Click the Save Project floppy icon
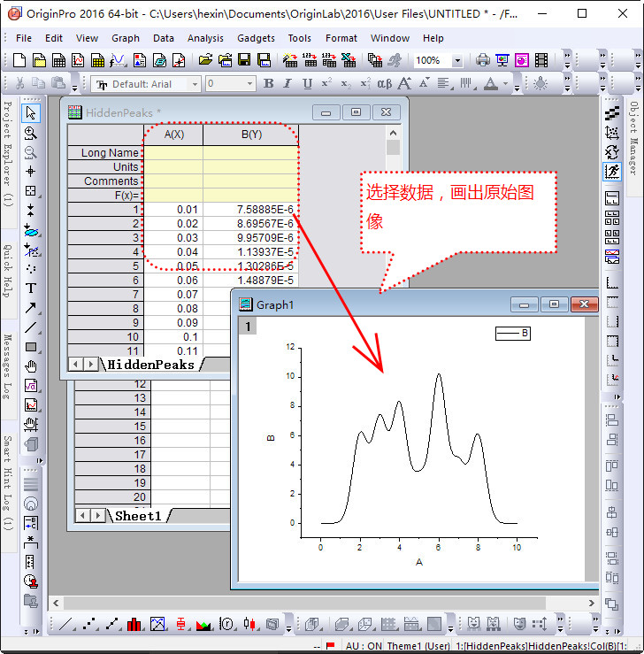 pyautogui.click(x=244, y=60)
